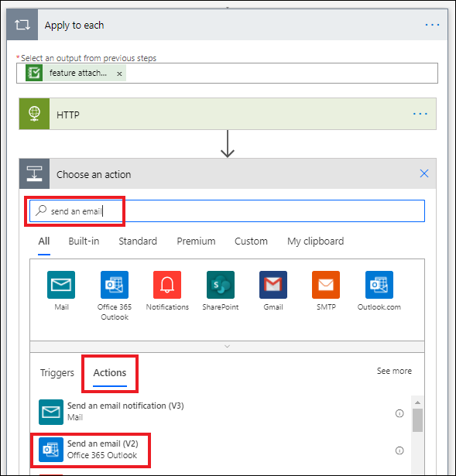Screen dimensions: 456x476
Task: Click the send an email search box
Action: point(227,211)
